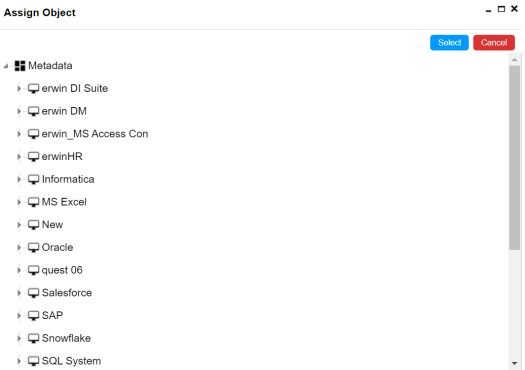Maximize the Assign Object dialog
This screenshot has width=525, height=370.
[501, 9]
